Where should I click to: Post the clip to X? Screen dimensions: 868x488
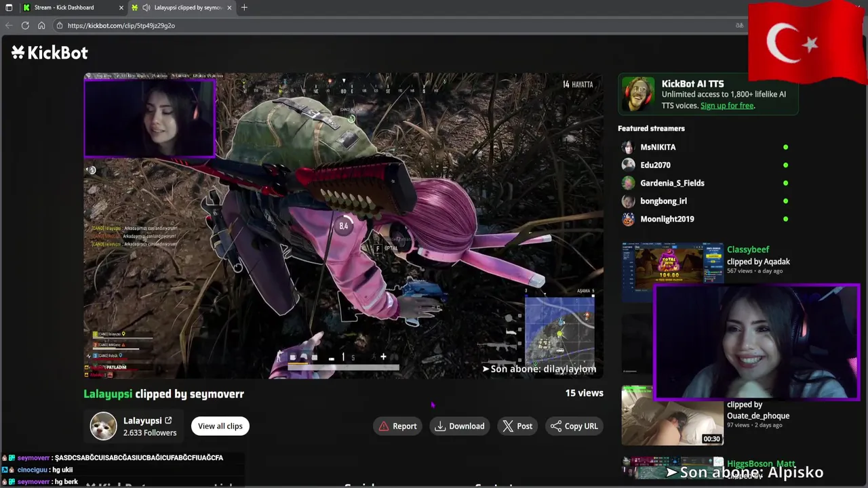[x=517, y=426]
